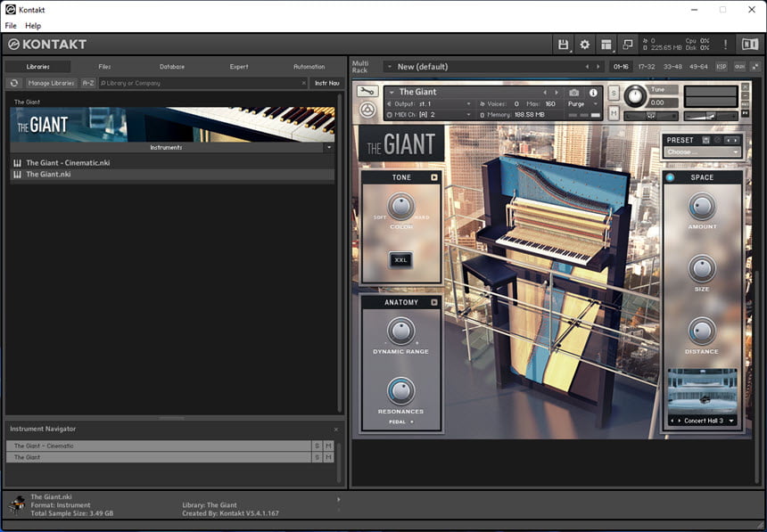The width and height of the screenshot is (767, 532).
Task: Expand the Instruments dropdown arrow in library
Action: point(329,147)
